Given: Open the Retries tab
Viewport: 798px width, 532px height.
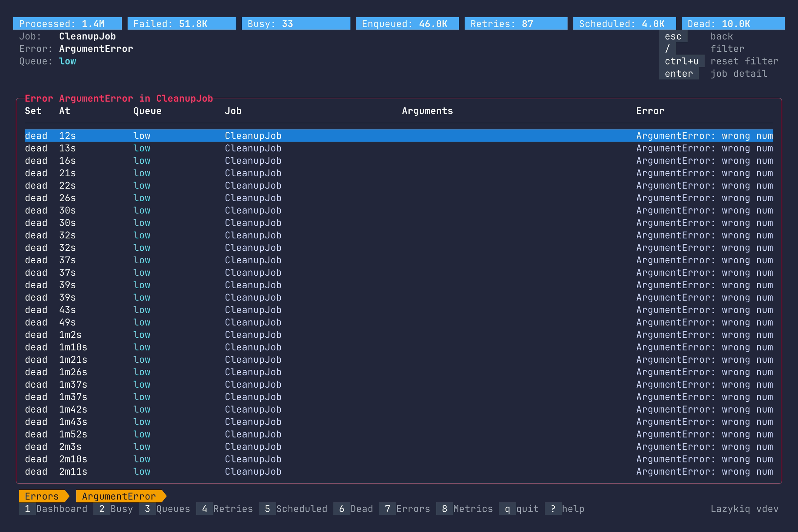Looking at the screenshot, I should click(225, 509).
